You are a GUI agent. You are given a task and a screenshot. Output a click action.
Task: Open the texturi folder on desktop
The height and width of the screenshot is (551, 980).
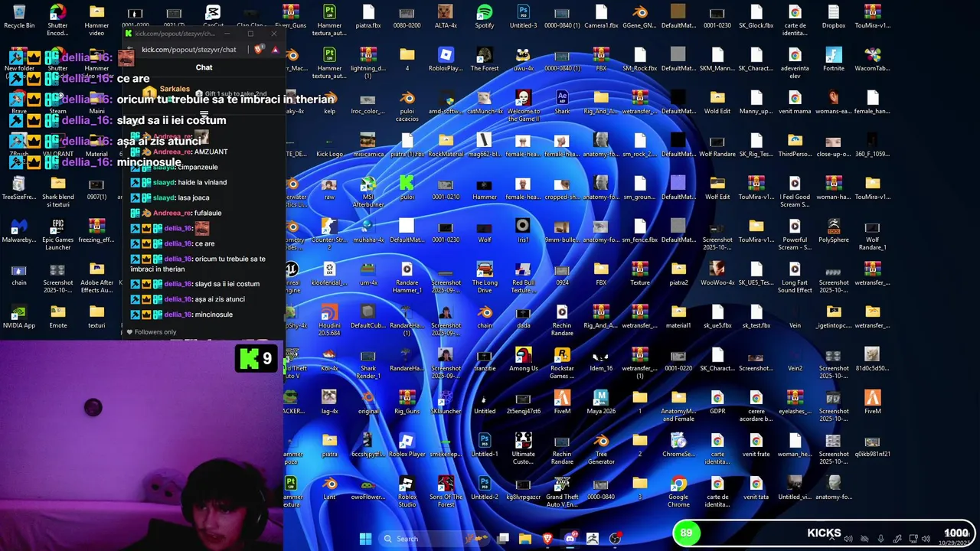(96, 317)
